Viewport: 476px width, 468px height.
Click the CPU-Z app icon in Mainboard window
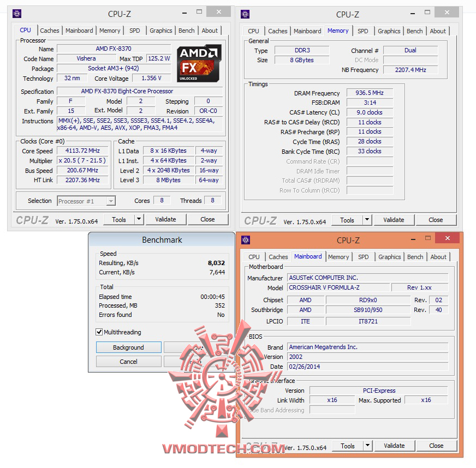coord(246,240)
